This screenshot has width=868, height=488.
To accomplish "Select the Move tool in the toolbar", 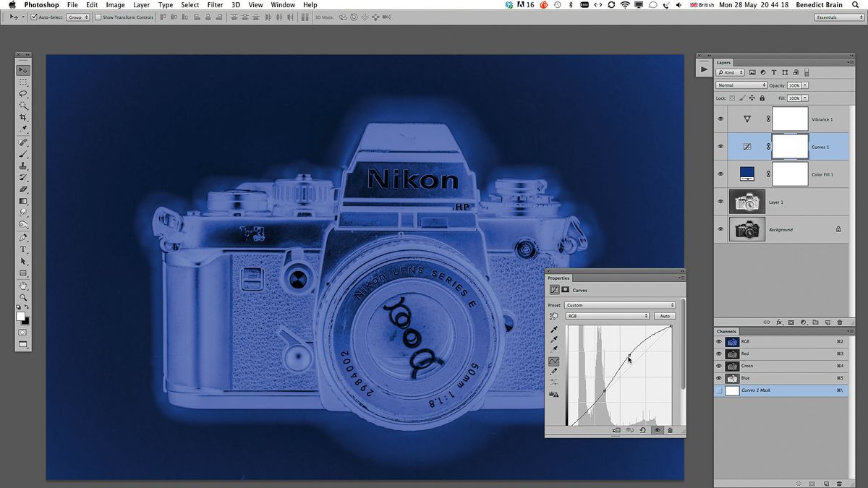I will click(24, 69).
